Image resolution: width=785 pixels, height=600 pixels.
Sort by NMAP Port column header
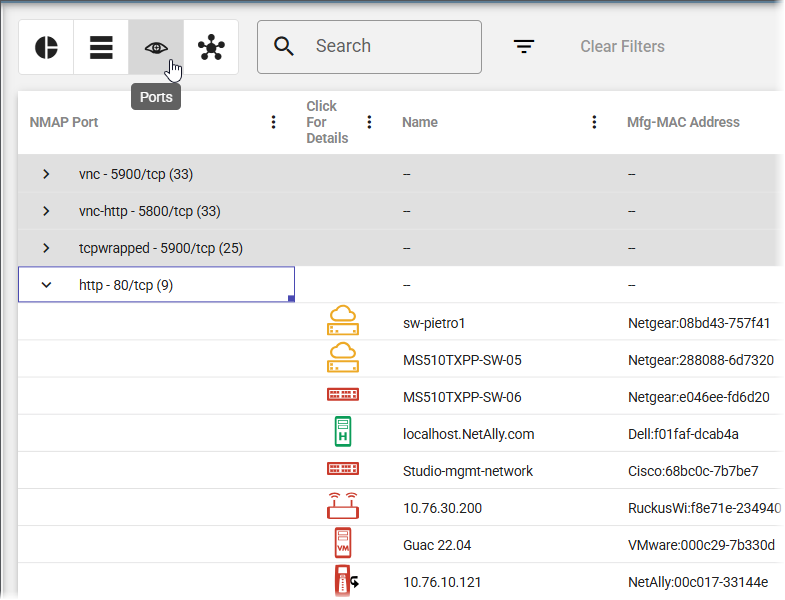point(64,122)
